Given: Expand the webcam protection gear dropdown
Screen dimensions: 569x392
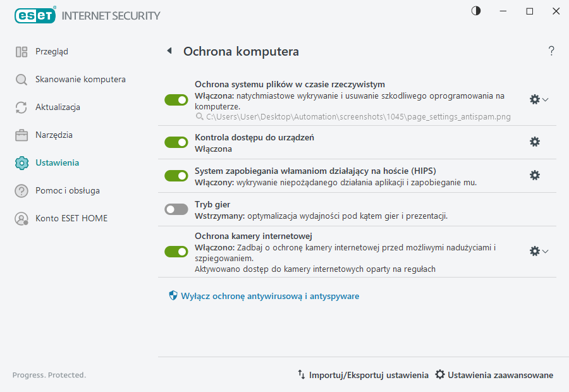Looking at the screenshot, I should click(545, 251).
